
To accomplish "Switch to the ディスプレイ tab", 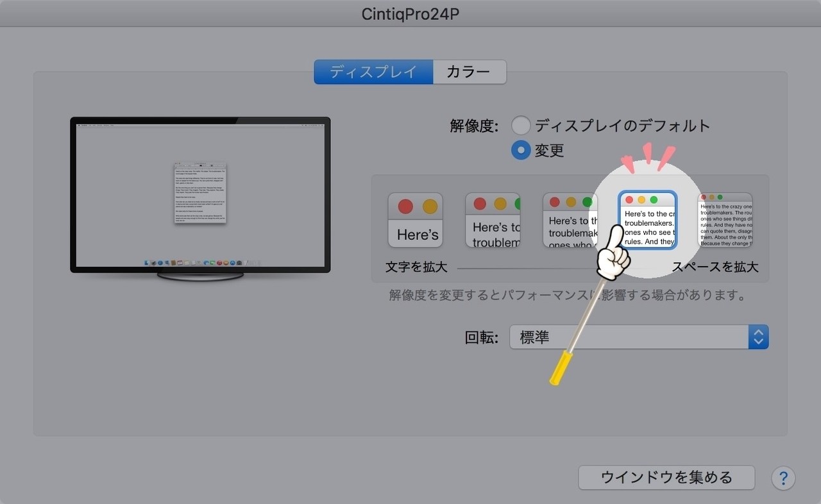I will click(x=373, y=72).
